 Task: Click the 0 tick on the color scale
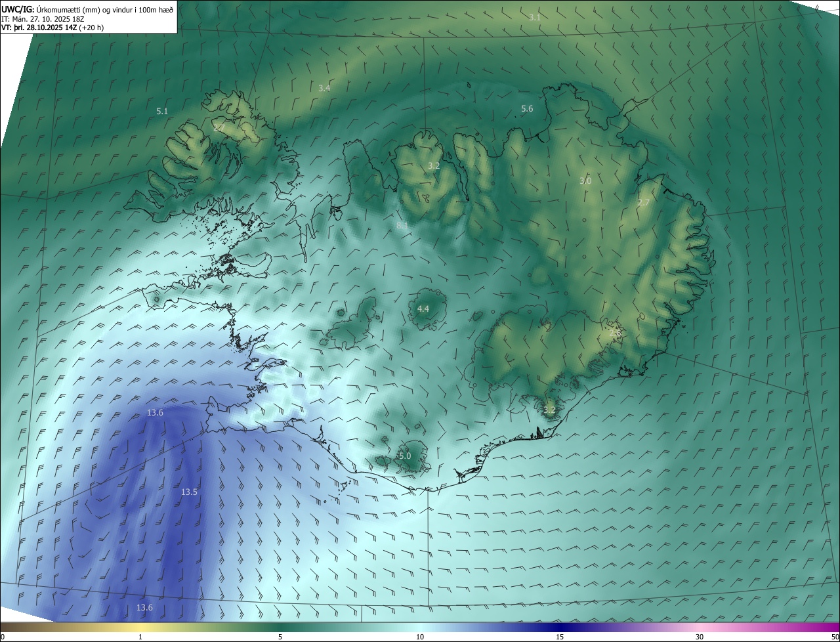tap(3, 637)
